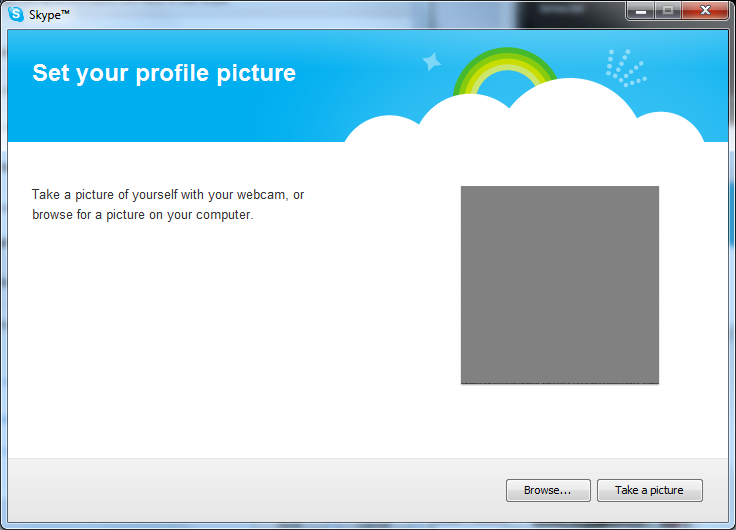This screenshot has height=530, width=736.
Task: Click the gray profile picture preview box
Action: (559, 284)
